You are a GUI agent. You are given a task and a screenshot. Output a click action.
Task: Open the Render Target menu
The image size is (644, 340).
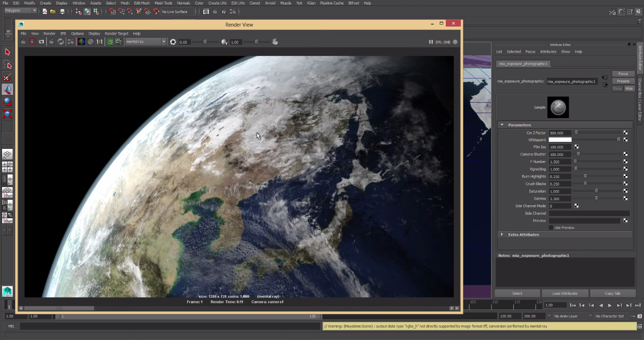pos(116,34)
